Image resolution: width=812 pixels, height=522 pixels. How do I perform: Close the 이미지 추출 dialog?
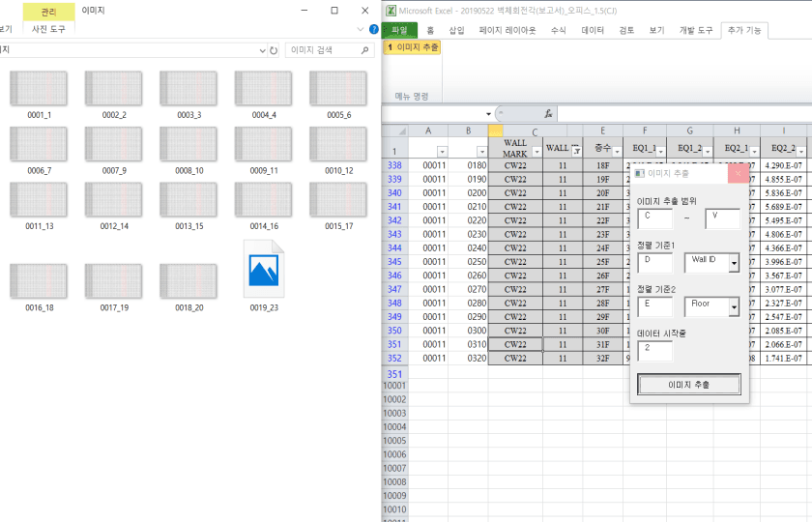coord(738,174)
